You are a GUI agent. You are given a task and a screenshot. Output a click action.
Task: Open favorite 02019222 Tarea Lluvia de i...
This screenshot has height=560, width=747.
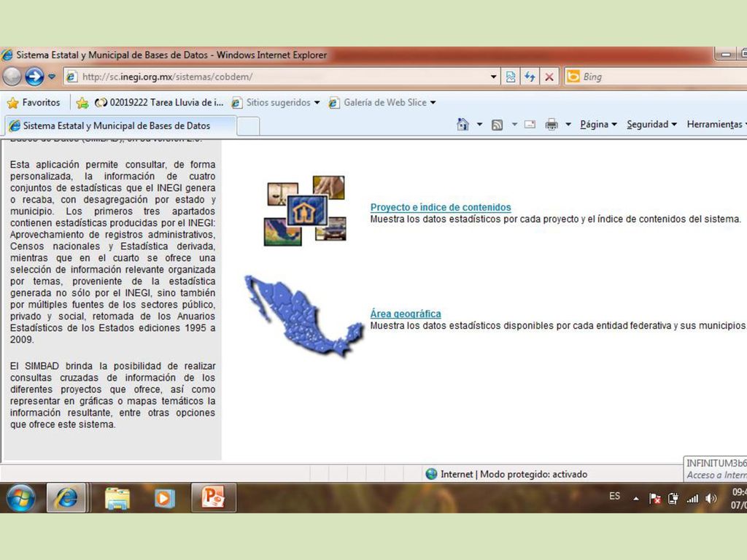tap(159, 102)
